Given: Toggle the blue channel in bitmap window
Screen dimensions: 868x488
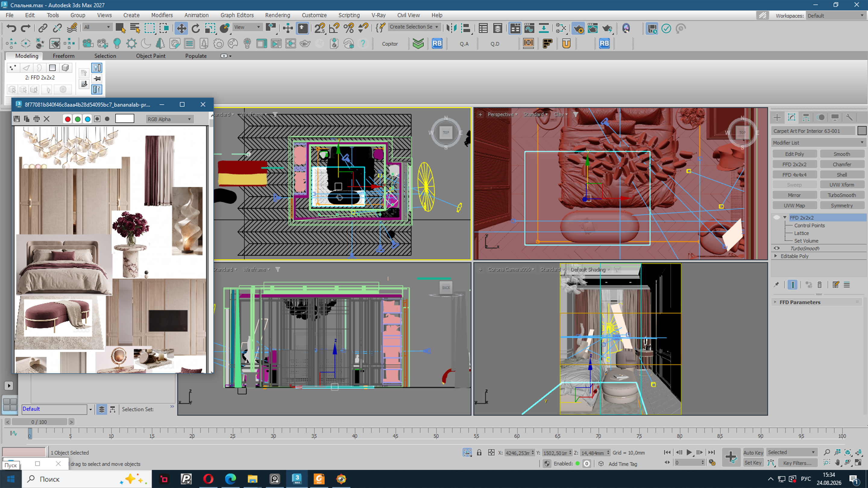Looking at the screenshot, I should [88, 119].
